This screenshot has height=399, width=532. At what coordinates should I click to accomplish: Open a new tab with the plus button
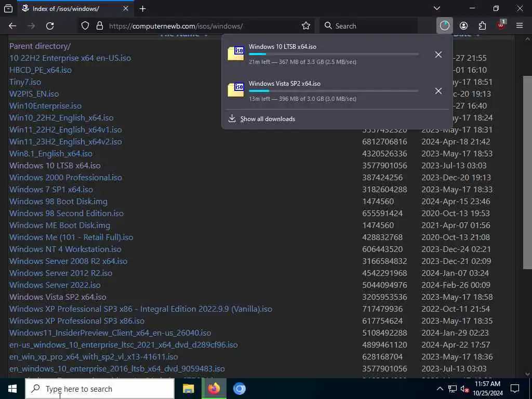point(142,9)
